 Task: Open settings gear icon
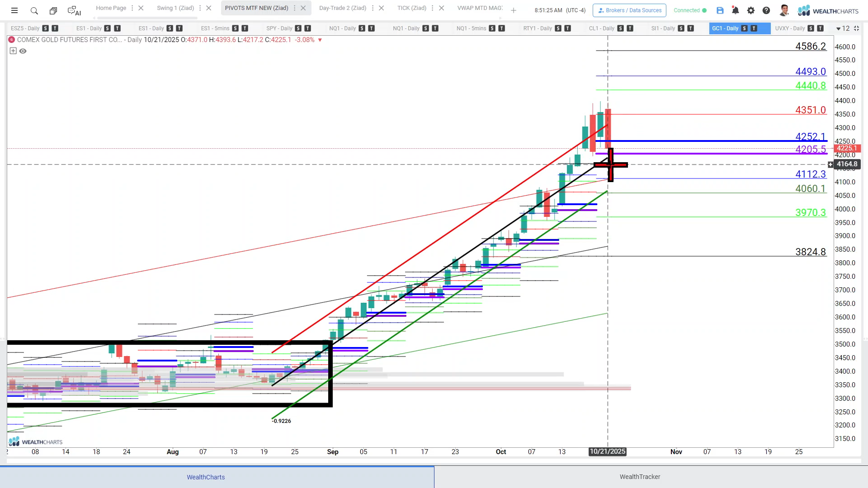click(x=751, y=10)
